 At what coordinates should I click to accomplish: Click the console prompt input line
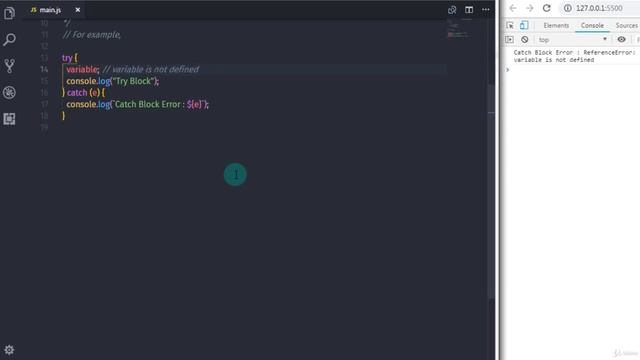point(571,70)
